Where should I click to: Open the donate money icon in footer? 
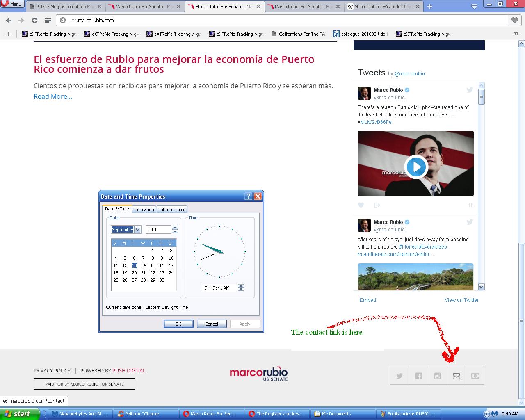click(x=475, y=376)
